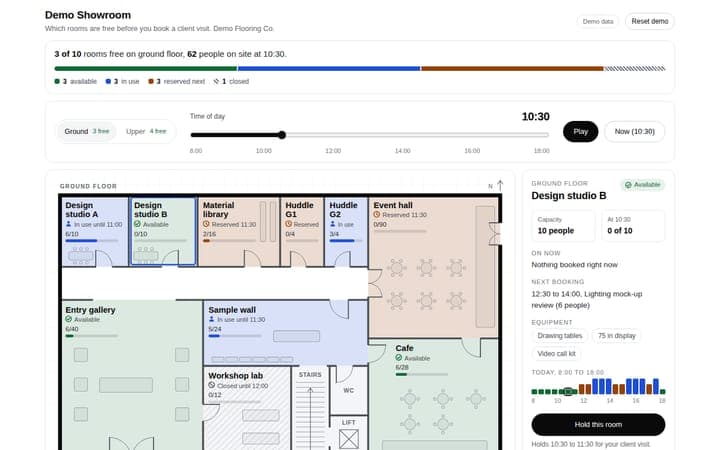The width and height of the screenshot is (720, 450).
Task: Click the available checkmark icon in Design studio B
Action: point(137,224)
